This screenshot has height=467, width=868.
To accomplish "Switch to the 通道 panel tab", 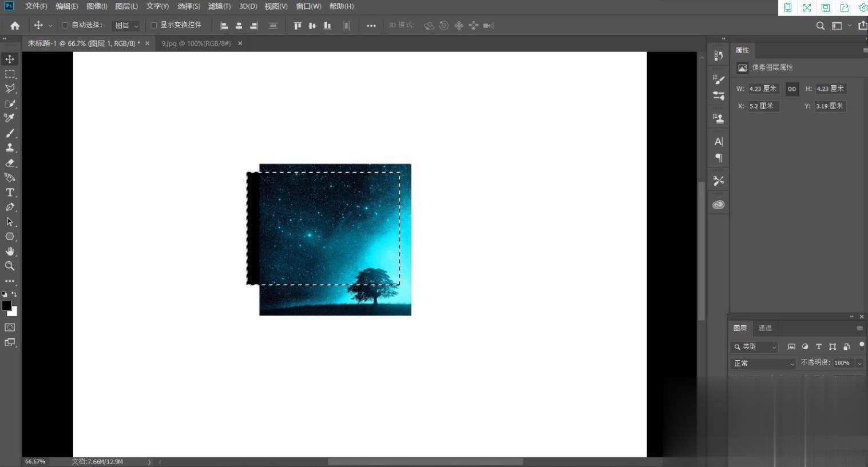I will [x=765, y=328].
